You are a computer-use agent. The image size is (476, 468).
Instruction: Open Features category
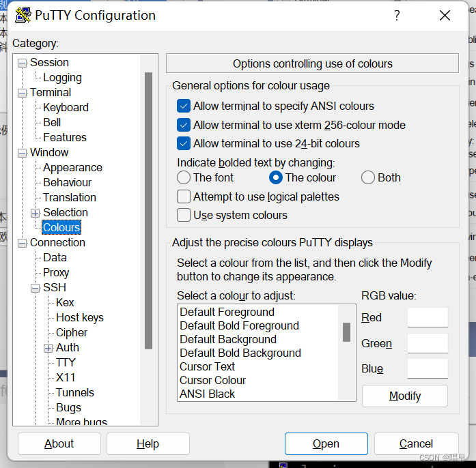[x=65, y=137]
